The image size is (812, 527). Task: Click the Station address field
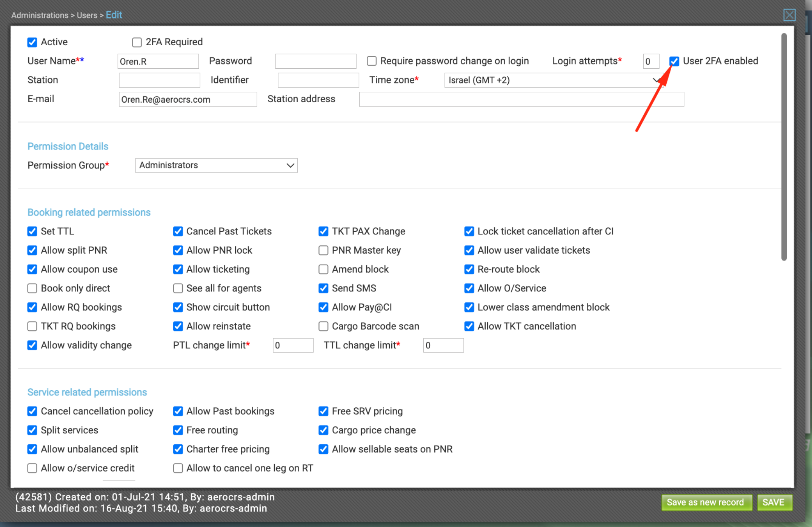tap(521, 99)
